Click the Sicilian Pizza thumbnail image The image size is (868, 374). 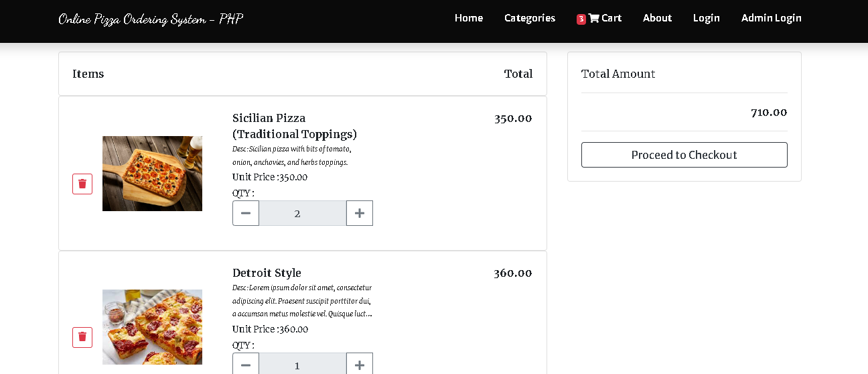point(152,174)
